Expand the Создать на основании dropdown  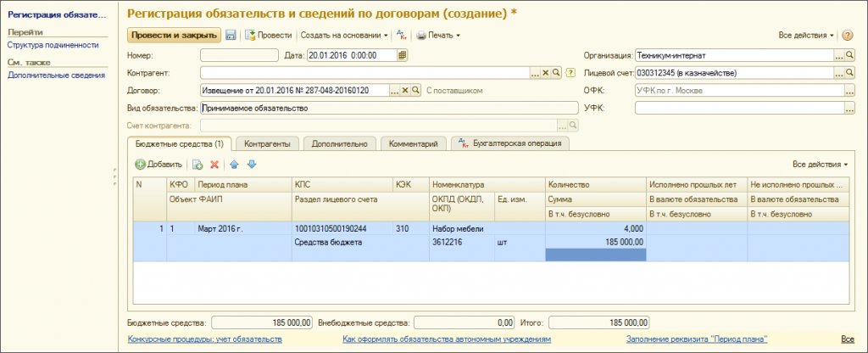tap(344, 35)
